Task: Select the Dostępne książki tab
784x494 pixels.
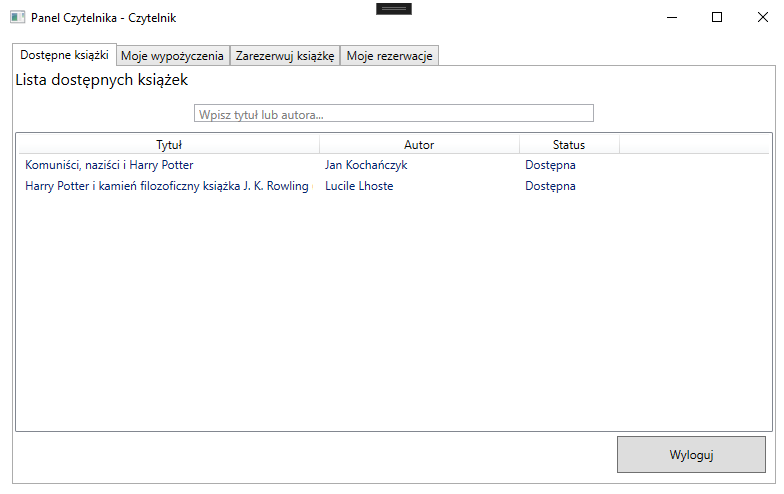Action: [x=64, y=54]
